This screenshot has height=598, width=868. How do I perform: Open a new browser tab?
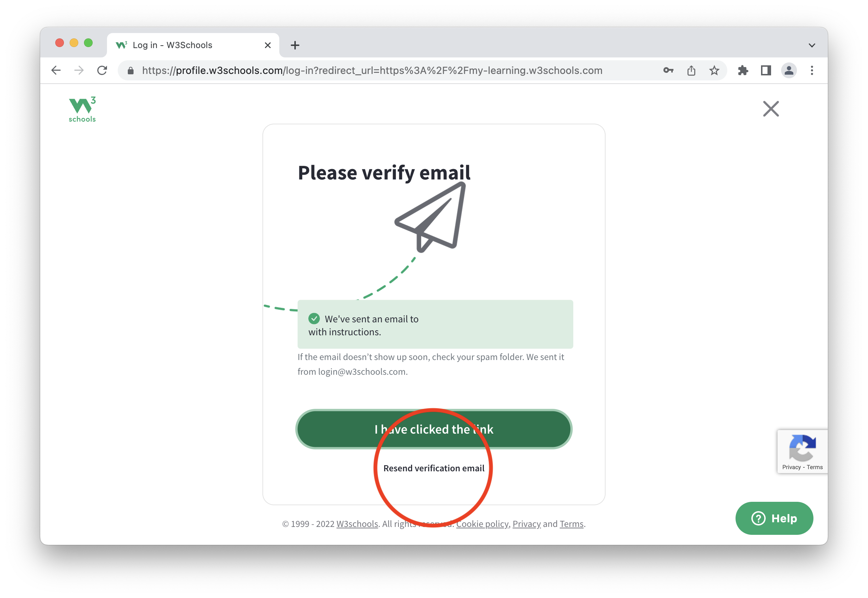(x=295, y=45)
